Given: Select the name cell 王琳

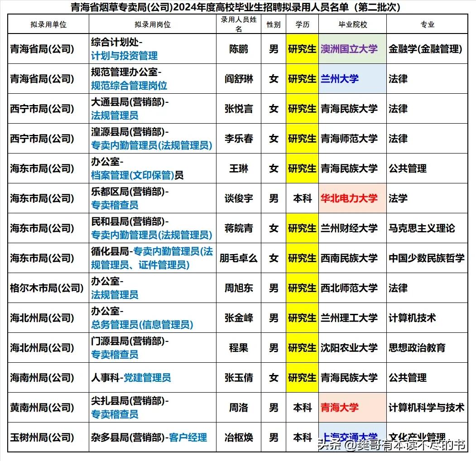Looking at the screenshot, I should 239,168.
